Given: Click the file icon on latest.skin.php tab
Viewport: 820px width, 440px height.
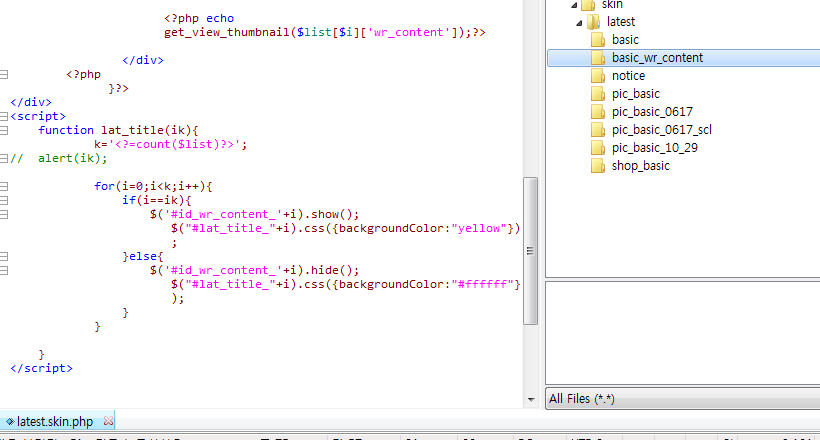Looking at the screenshot, I should [x=9, y=422].
